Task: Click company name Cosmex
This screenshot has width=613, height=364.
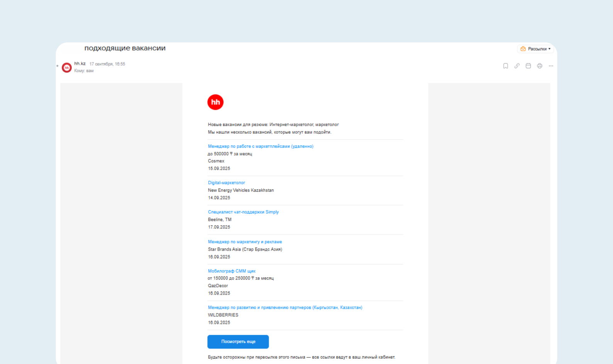Action: [x=216, y=161]
